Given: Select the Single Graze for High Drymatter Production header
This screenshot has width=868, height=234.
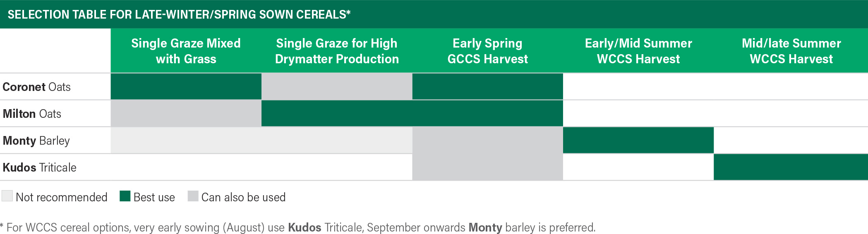Looking at the screenshot, I should [337, 51].
